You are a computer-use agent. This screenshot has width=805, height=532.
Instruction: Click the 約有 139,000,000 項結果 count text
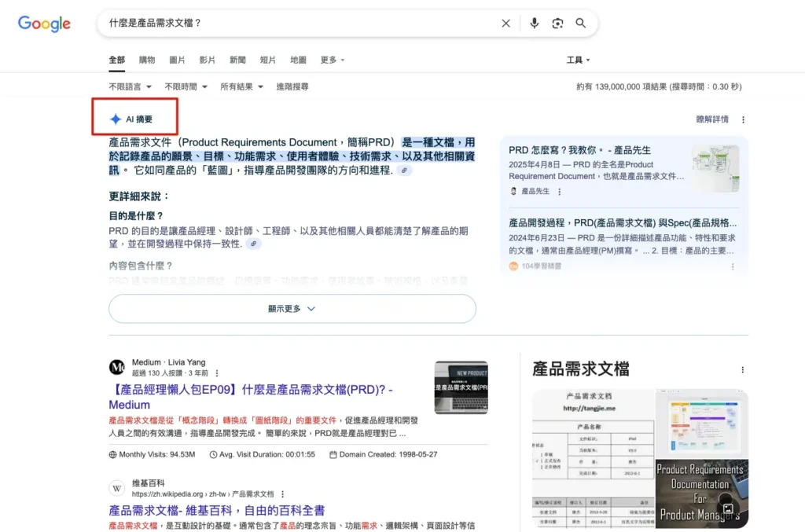click(x=660, y=86)
